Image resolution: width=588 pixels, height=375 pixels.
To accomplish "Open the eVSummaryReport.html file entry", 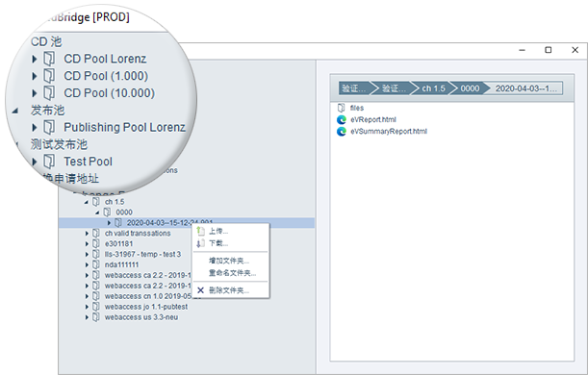I will 389,132.
